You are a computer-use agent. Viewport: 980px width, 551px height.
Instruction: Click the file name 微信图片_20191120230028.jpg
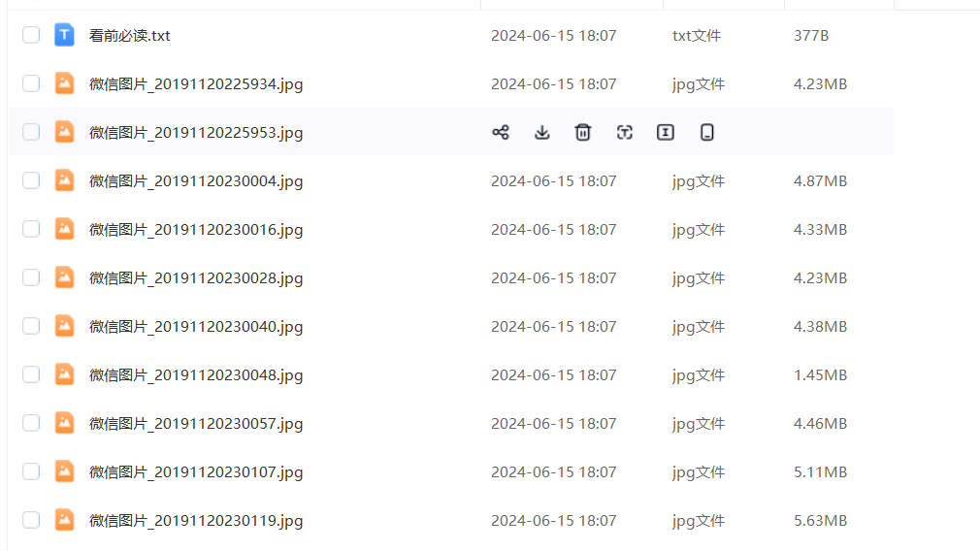[196, 278]
